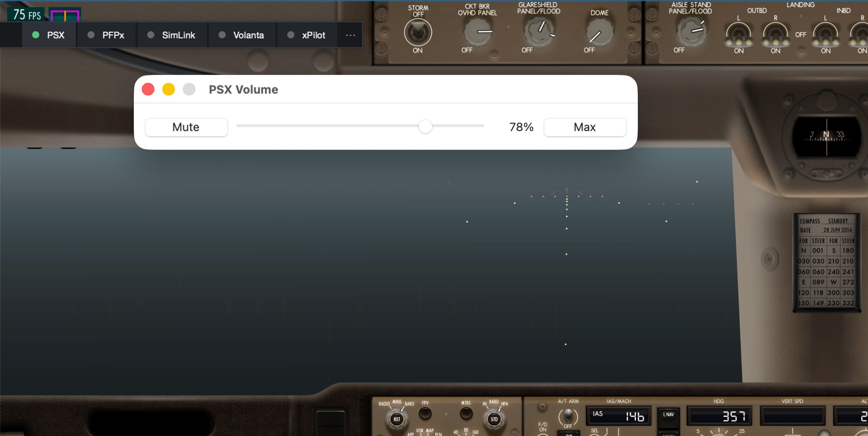
Task: Click the Mute button in PSX Volume
Action: click(186, 127)
